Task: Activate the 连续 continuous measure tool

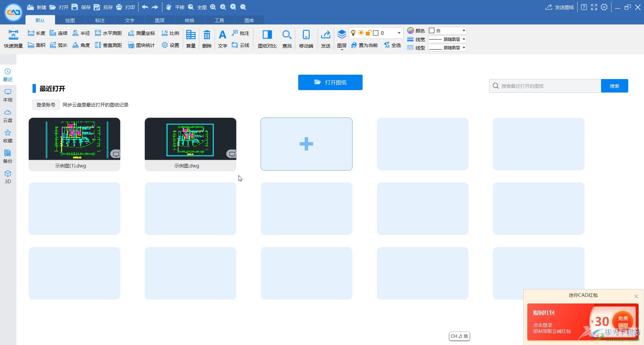Action: pyautogui.click(x=59, y=33)
